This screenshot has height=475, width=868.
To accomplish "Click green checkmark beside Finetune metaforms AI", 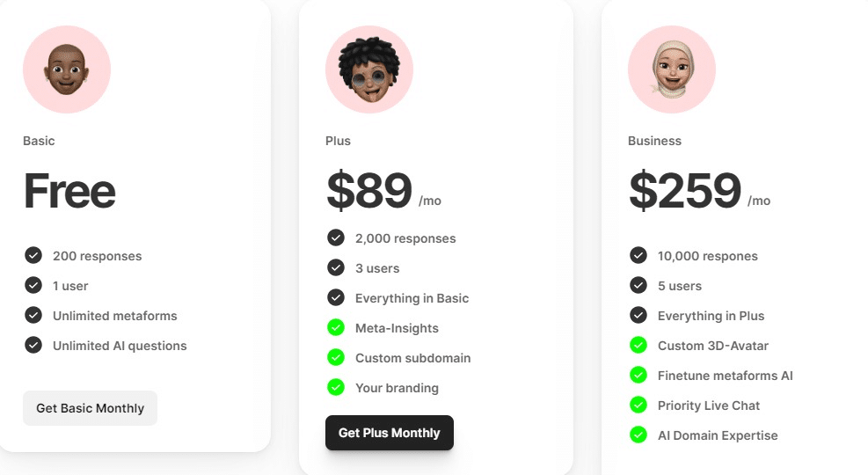I will point(638,376).
